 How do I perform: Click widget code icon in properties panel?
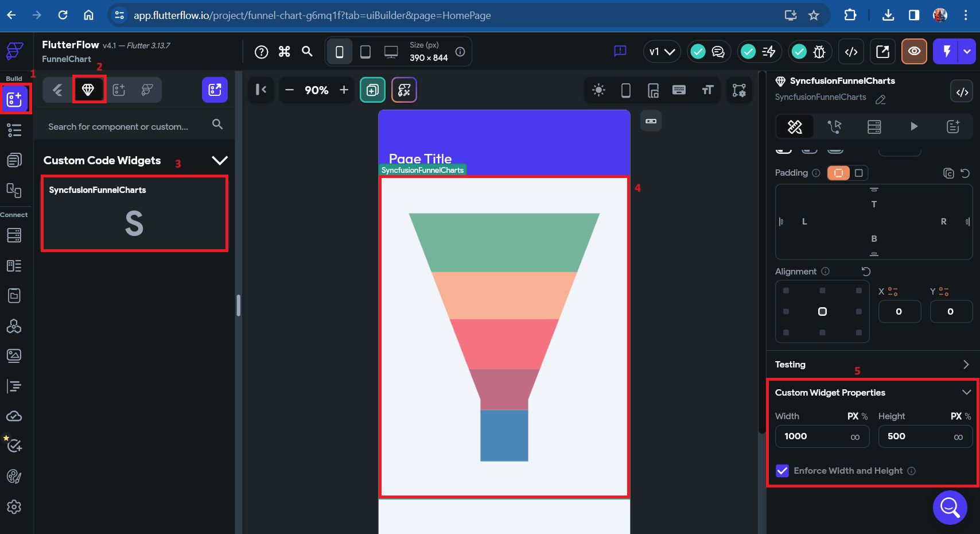pyautogui.click(x=962, y=92)
